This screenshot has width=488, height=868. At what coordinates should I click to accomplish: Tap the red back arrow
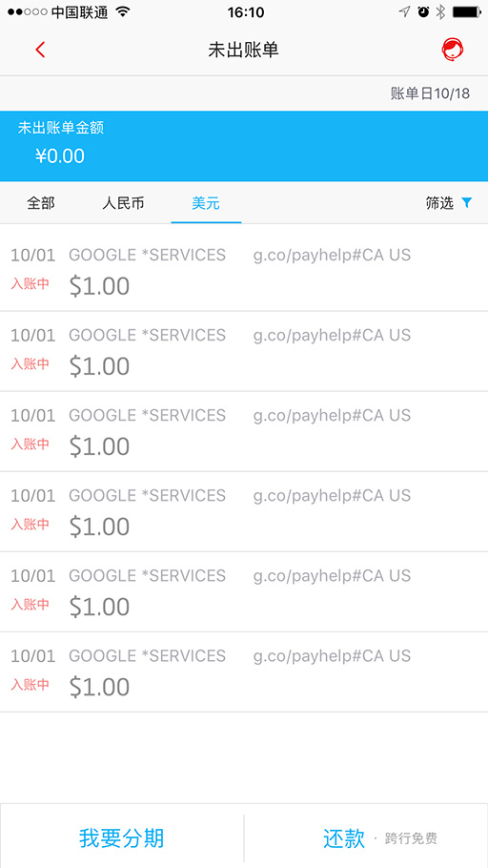tap(40, 50)
